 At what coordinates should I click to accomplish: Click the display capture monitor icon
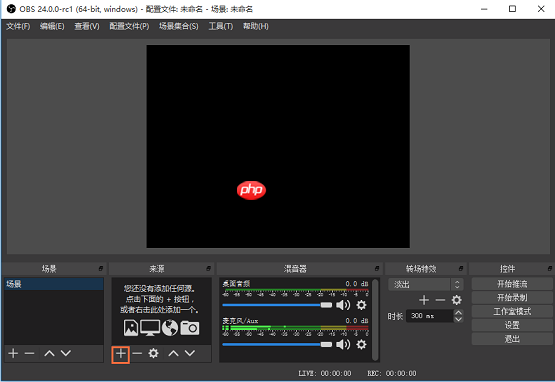[150, 328]
